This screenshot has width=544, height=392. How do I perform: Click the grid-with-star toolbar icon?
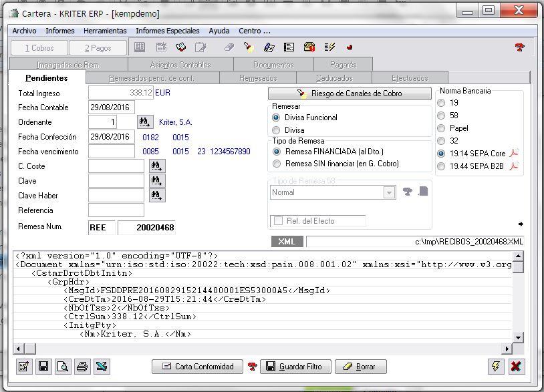point(161,47)
